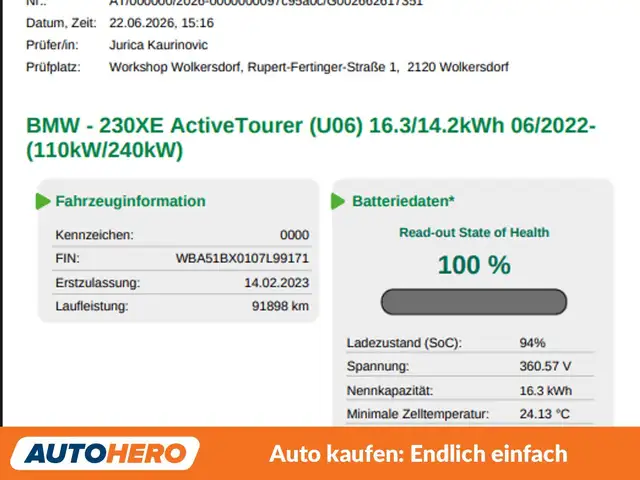Select the FIN value WBA51BX0107L99171
The width and height of the screenshot is (640, 480).
pos(242,258)
